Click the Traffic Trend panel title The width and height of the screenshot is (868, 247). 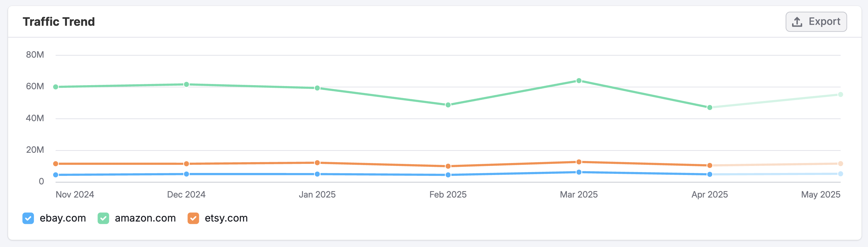pos(59,21)
